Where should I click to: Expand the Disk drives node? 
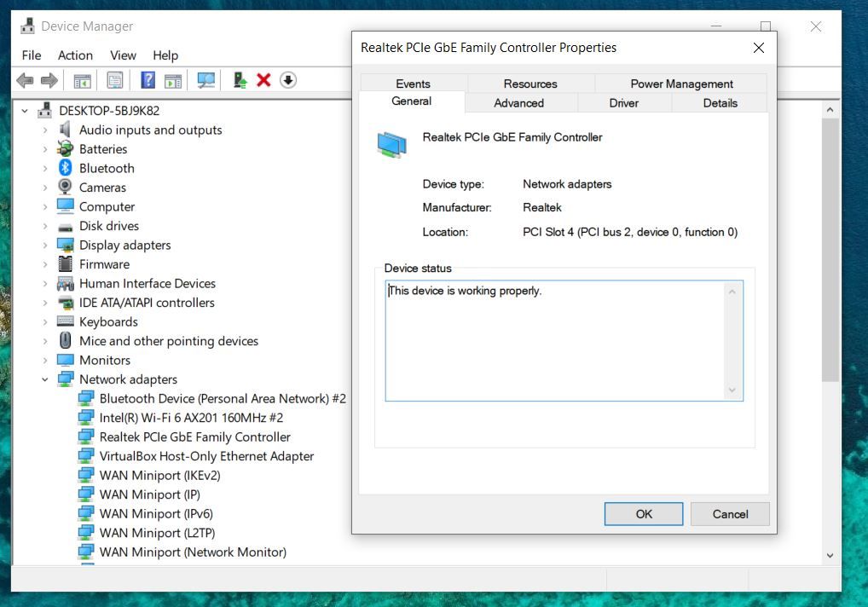click(x=45, y=226)
